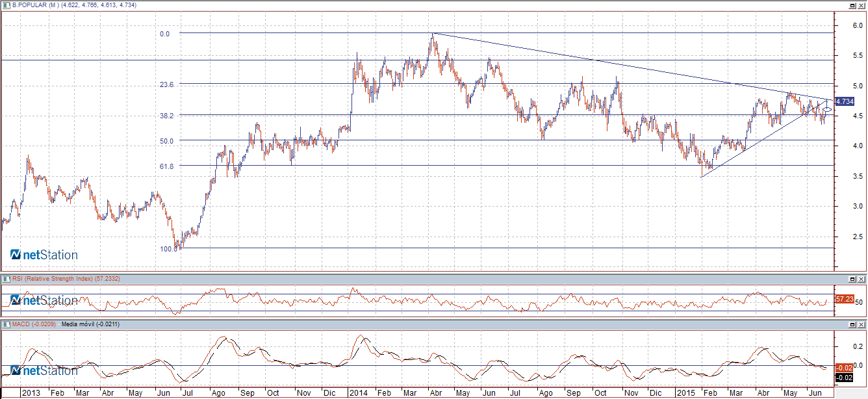Close the B.POPULAR price panel
Image resolution: width=868 pixels, height=399 pixels.
(x=862, y=5)
